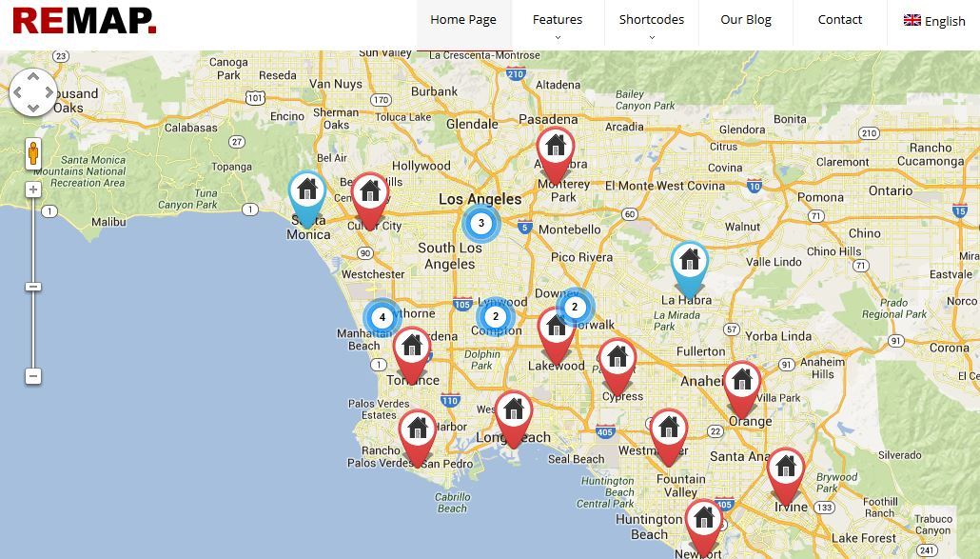This screenshot has height=559, width=980.
Task: Open the cluster marker showing 3
Action: [481, 223]
